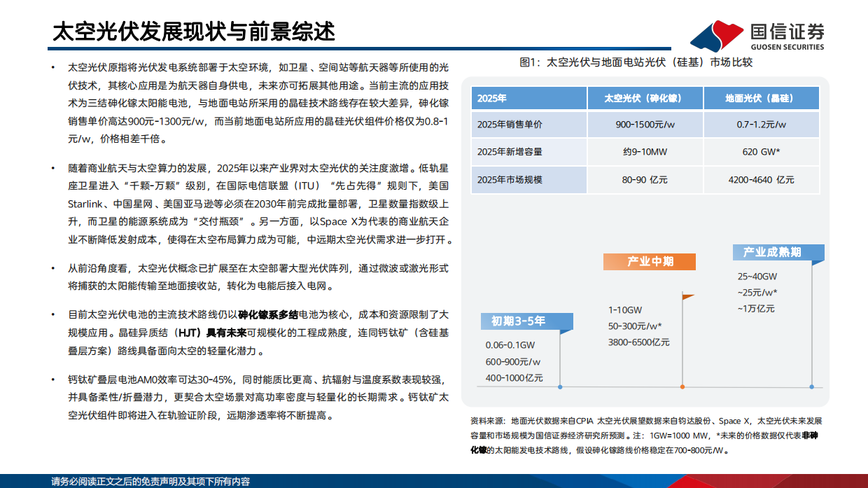Toggle the 地面光伏（晶硅）column header
868x488 pixels.
(762, 98)
